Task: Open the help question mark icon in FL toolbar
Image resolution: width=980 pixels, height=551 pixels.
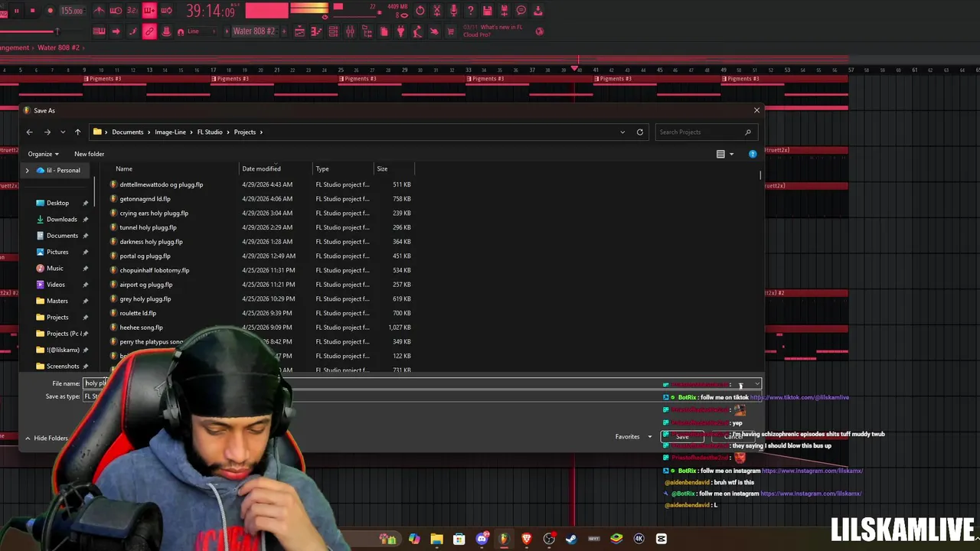Action: 470,11
